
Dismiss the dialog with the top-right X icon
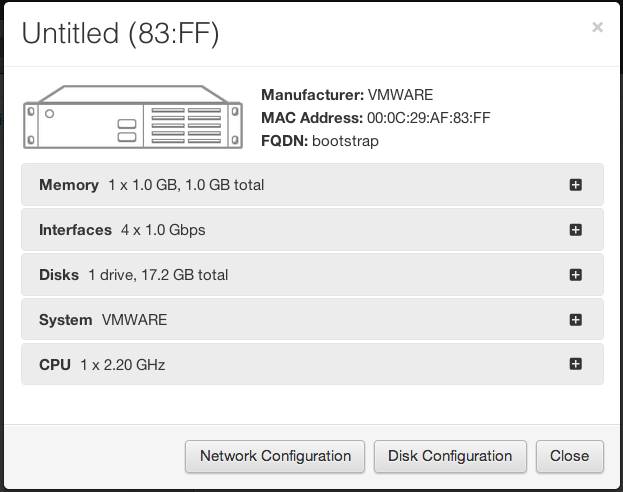[597, 27]
